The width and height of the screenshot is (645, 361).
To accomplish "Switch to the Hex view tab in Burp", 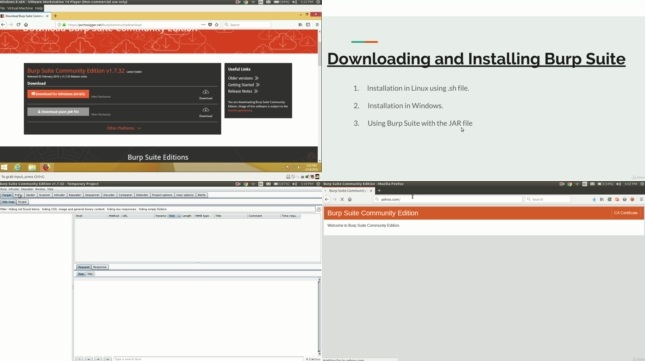I will [90, 274].
